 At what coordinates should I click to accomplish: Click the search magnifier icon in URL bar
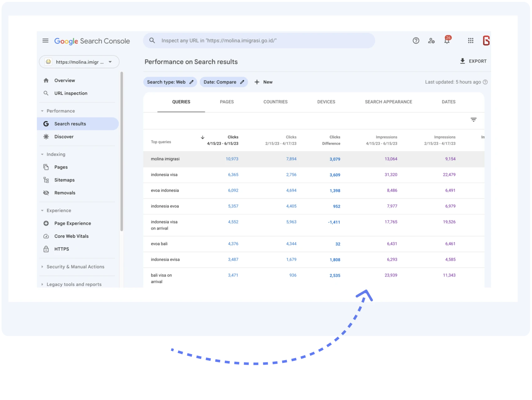(x=152, y=41)
